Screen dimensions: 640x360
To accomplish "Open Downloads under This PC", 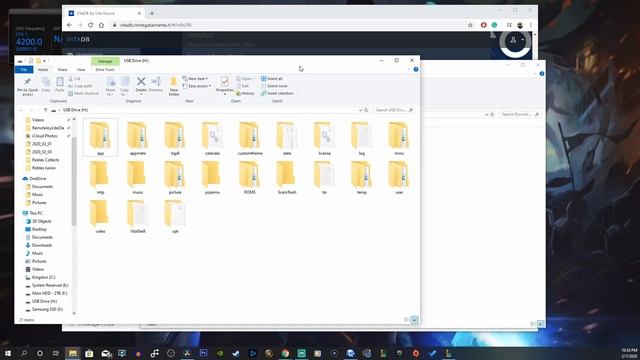I will [x=42, y=245].
